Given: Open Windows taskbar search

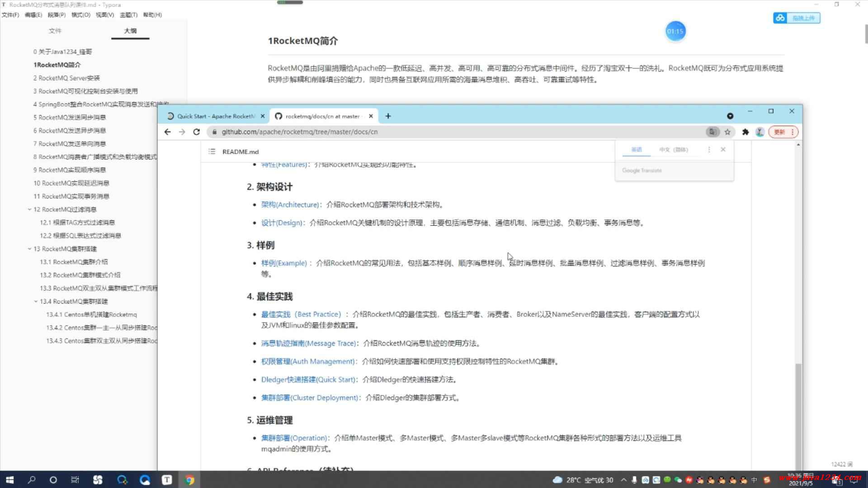Looking at the screenshot, I should click(x=31, y=480).
